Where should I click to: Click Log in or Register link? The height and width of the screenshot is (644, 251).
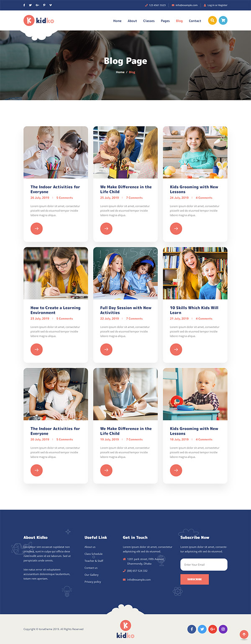point(218,5)
